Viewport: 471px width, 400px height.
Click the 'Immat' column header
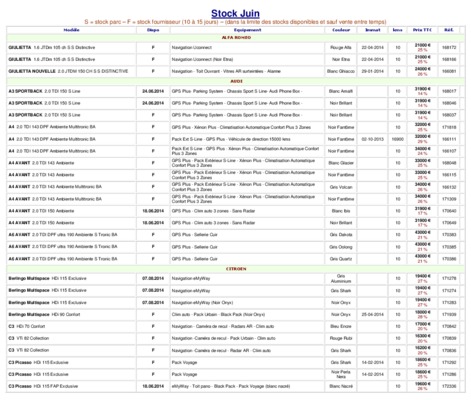[x=373, y=30]
